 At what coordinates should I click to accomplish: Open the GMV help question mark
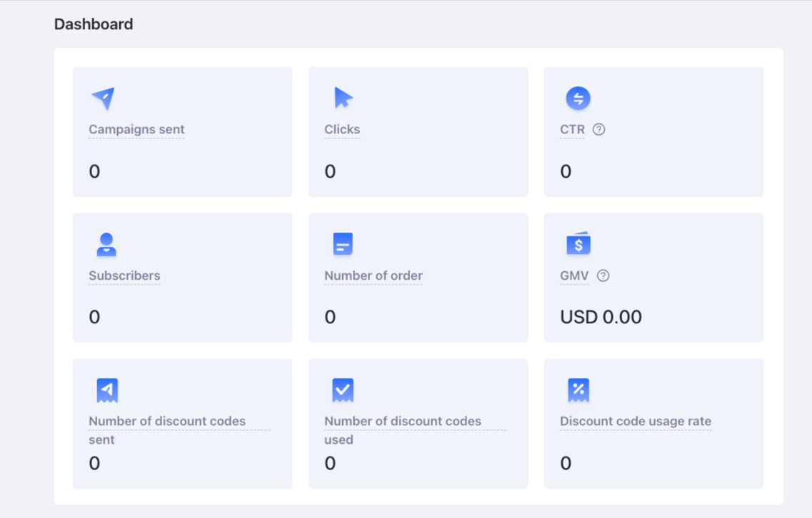click(x=603, y=275)
